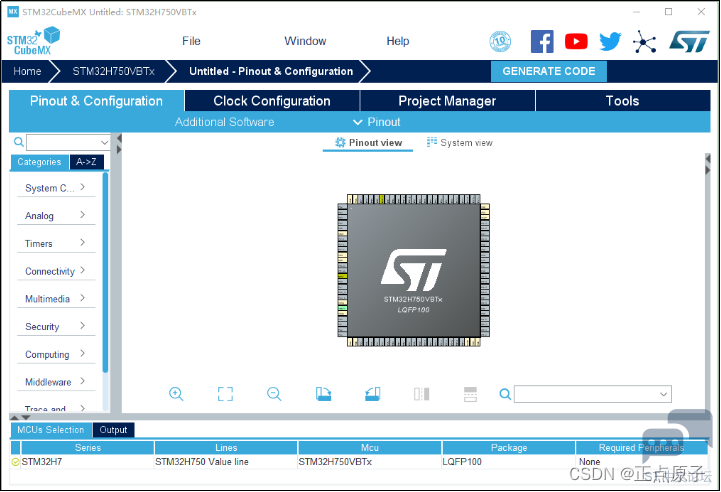Open the ST Twitter icon
Screen dimensions: 721x492
[610, 41]
